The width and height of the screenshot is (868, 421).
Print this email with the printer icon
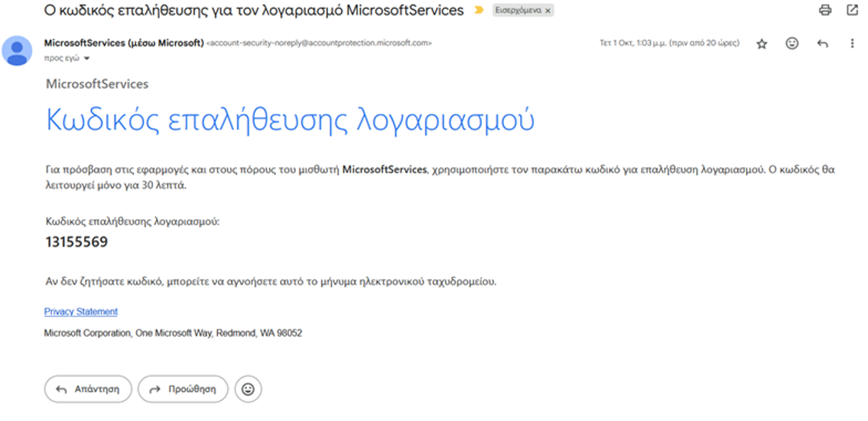[825, 10]
